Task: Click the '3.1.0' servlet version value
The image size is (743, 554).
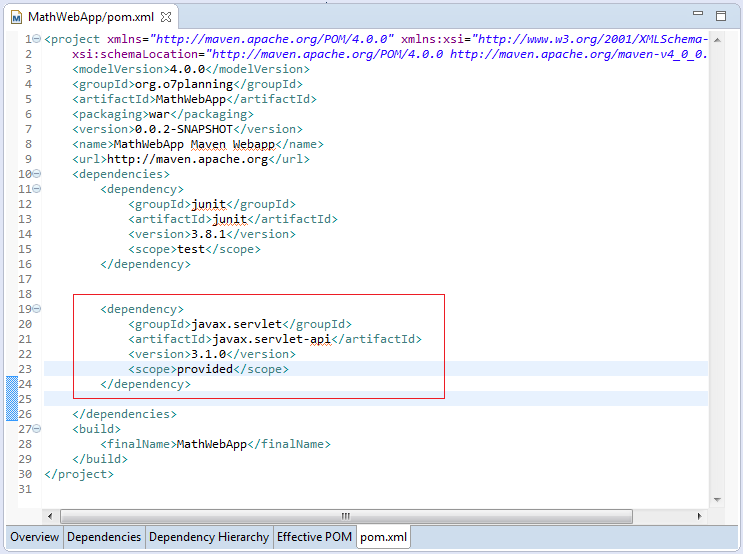Action: coord(208,354)
